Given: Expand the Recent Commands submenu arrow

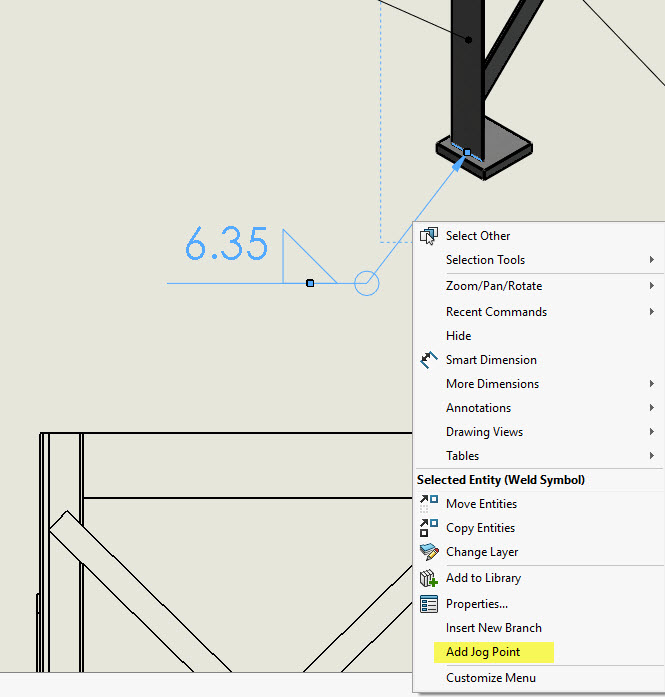Looking at the screenshot, I should point(652,312).
